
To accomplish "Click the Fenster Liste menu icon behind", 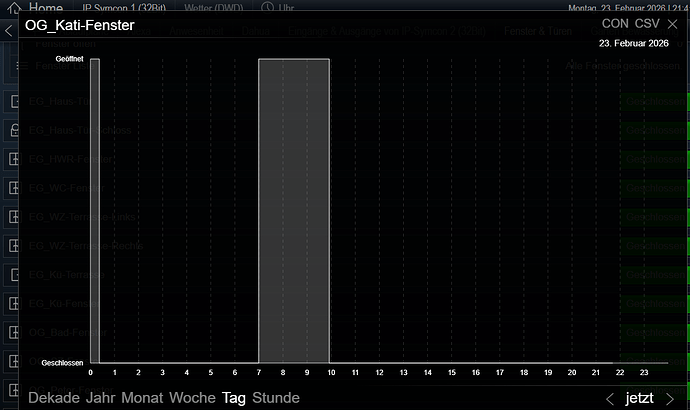I will [22, 66].
